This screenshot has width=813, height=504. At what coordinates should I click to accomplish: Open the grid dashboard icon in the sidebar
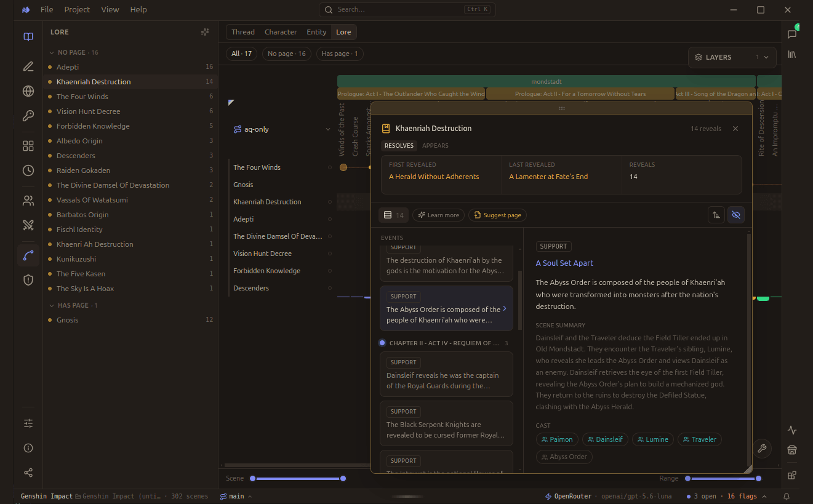tap(28, 146)
